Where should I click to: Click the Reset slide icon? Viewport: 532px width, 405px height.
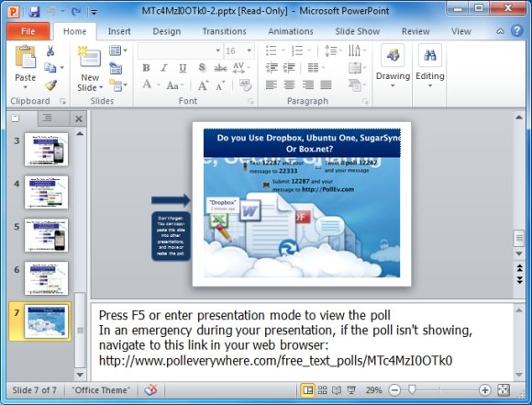coord(116,68)
